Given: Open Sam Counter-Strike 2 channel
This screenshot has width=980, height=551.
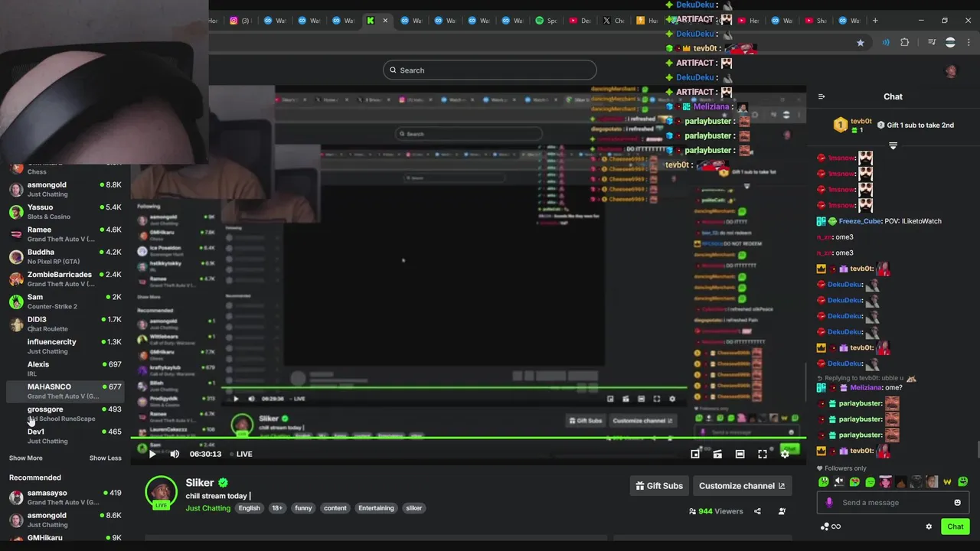Looking at the screenshot, I should coord(64,302).
